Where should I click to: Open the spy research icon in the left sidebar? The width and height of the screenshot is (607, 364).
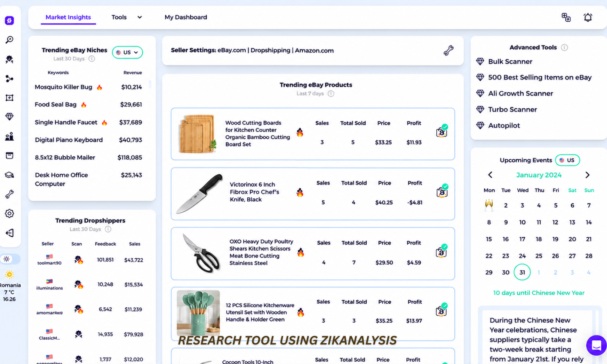click(x=9, y=59)
